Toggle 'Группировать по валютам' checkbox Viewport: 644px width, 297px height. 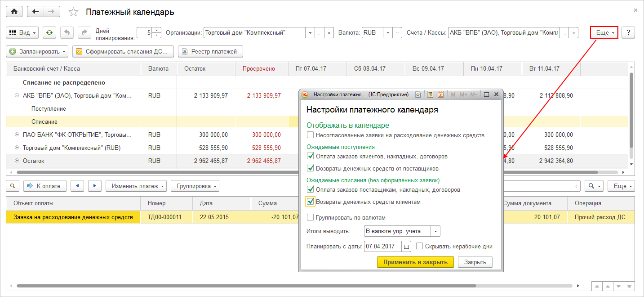pos(310,217)
